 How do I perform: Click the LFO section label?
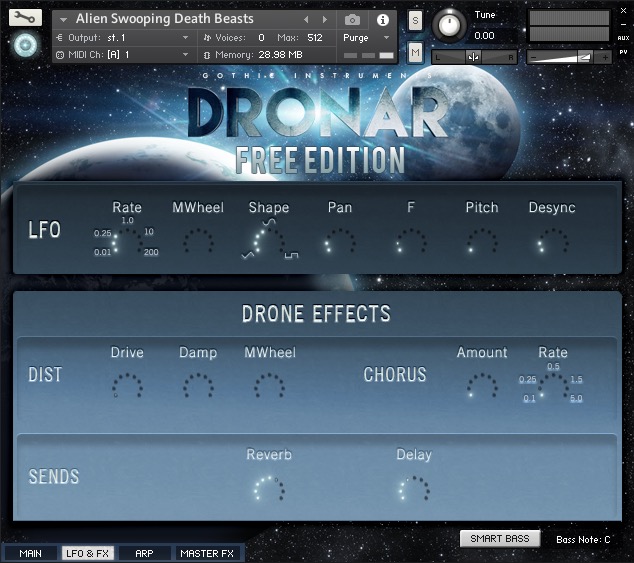click(44, 230)
